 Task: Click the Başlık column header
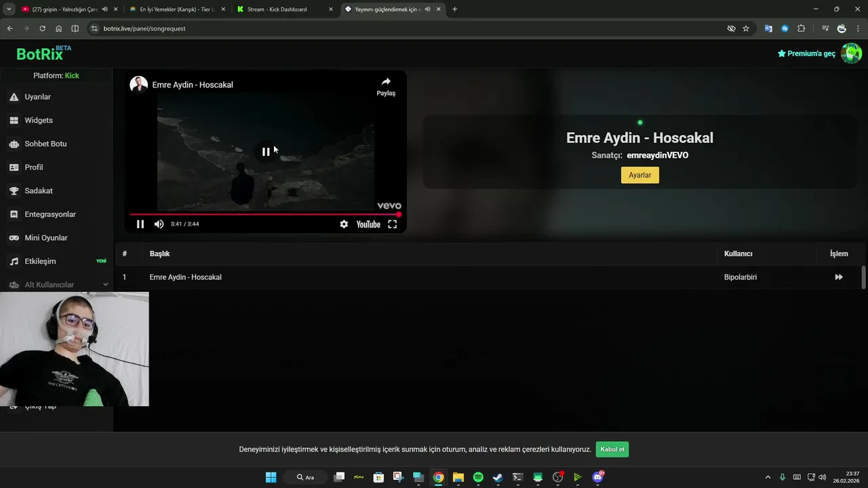pyautogui.click(x=159, y=253)
